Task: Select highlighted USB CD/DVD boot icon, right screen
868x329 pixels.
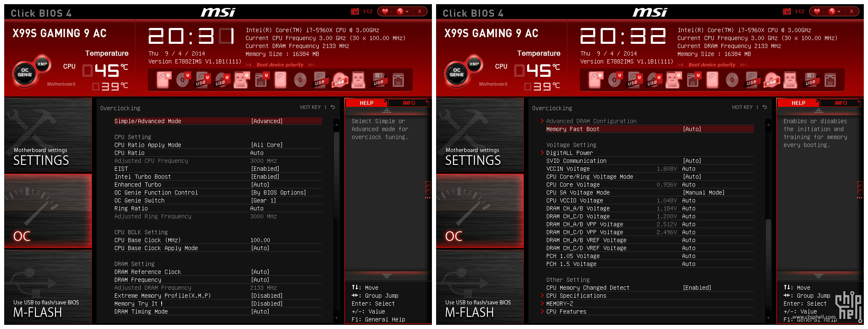Action: coord(771,80)
